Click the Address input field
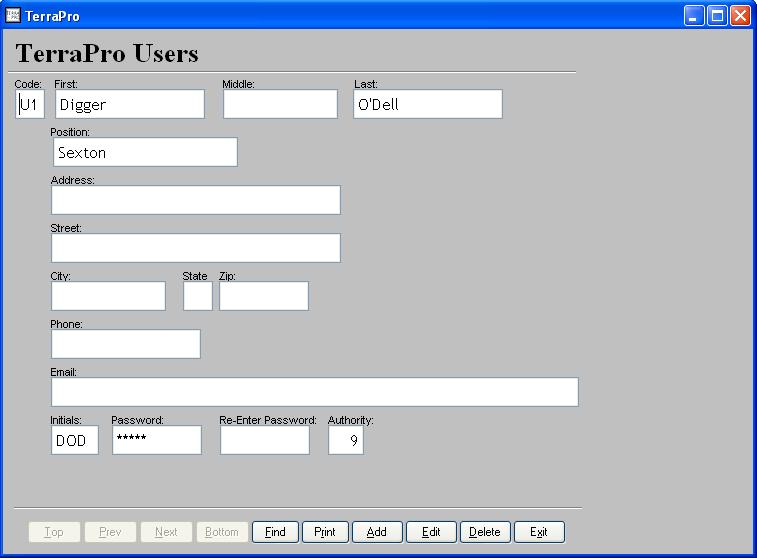Screen dimensions: 757x558 [x=196, y=200]
